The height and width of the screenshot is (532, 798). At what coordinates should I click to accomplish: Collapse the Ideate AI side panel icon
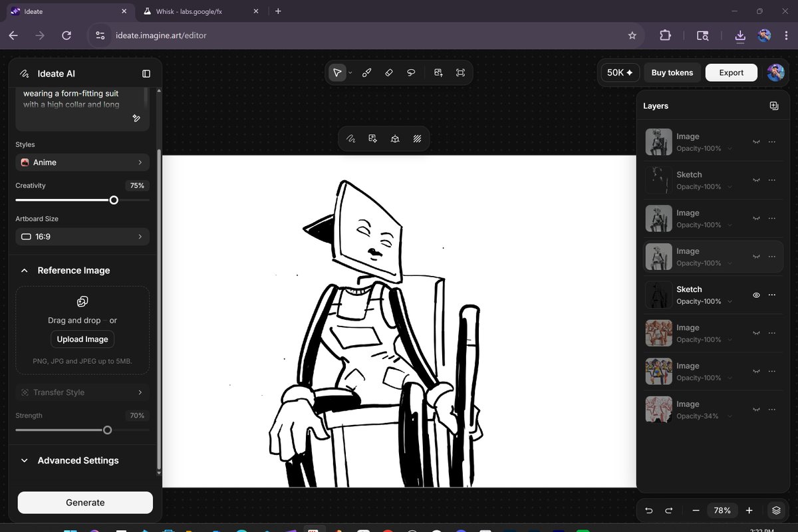146,74
